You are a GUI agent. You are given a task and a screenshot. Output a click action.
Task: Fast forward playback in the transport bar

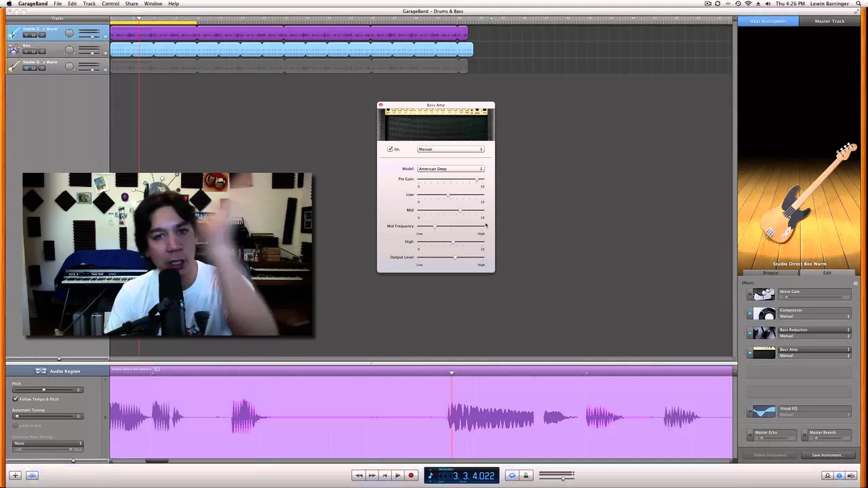click(372, 476)
